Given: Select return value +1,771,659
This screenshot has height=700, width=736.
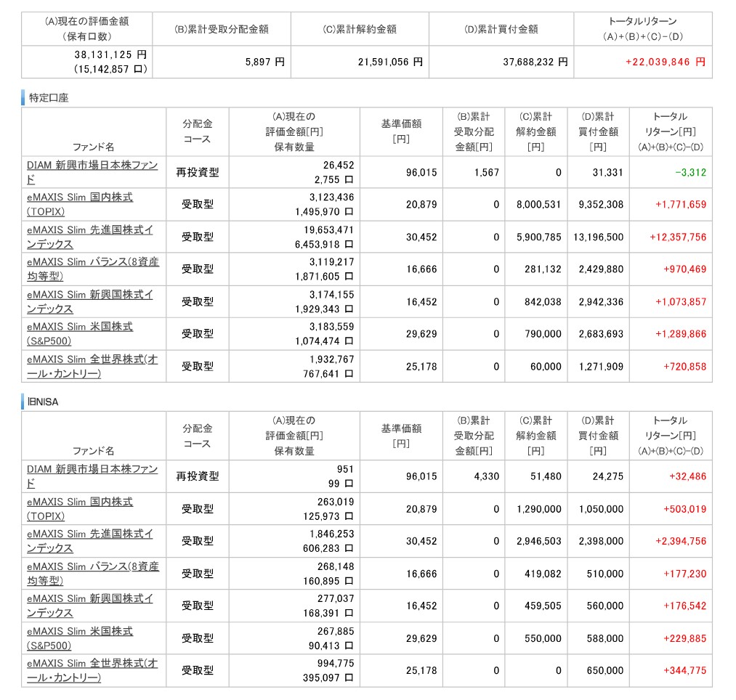Looking at the screenshot, I should pos(681,205).
